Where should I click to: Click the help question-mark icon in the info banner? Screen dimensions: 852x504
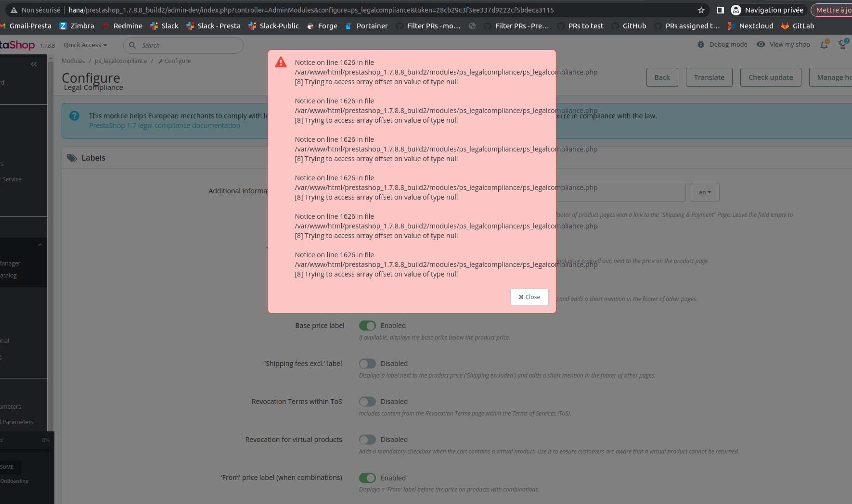(74, 115)
